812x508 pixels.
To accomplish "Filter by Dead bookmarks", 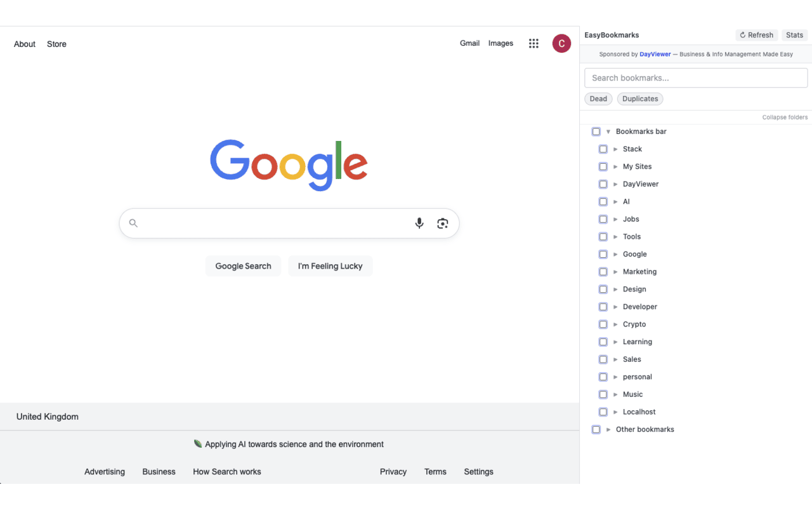I will (x=598, y=98).
